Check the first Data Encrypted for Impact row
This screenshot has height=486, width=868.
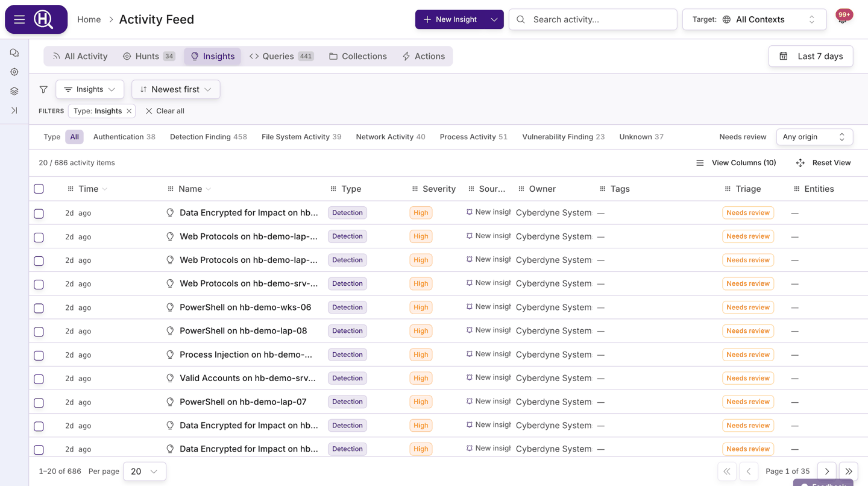click(x=39, y=213)
